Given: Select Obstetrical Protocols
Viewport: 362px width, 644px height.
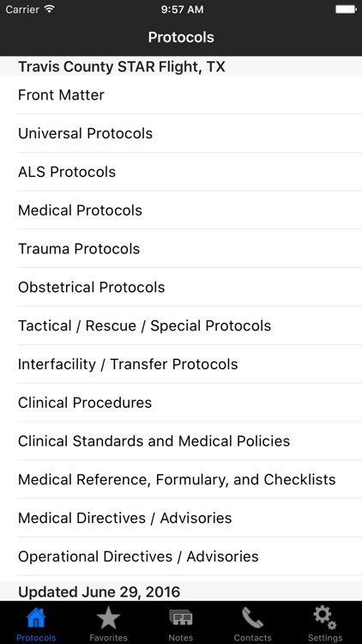Looking at the screenshot, I should coord(181,288).
